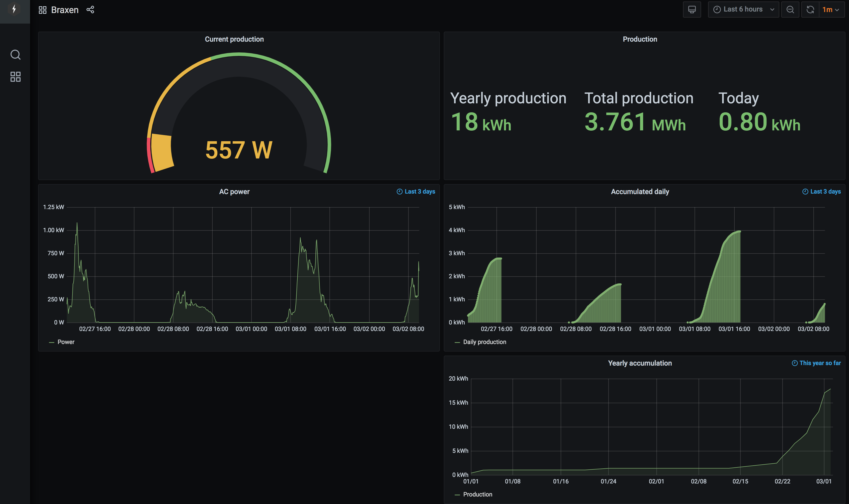Zoom out the time range
The height and width of the screenshot is (504, 849).
coord(790,10)
